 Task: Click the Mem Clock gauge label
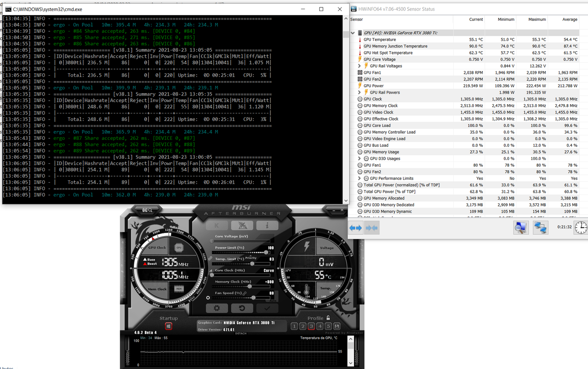157,289
